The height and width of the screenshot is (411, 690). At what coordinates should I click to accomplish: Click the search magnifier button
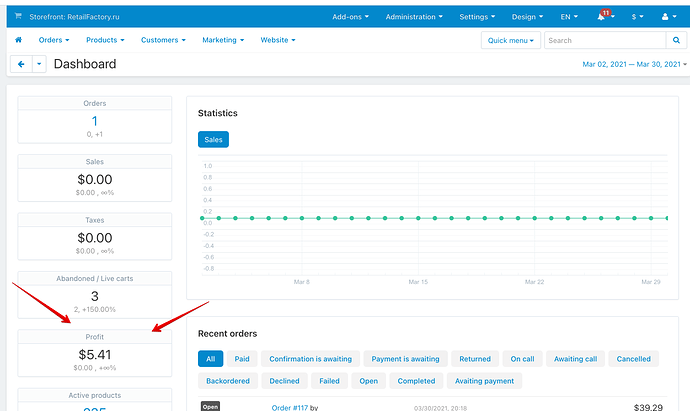pyautogui.click(x=676, y=40)
